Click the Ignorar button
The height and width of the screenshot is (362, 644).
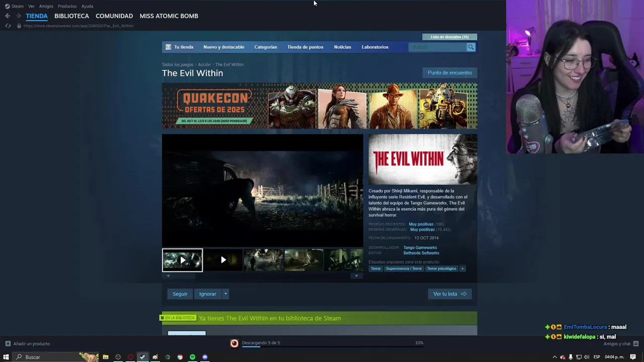[x=207, y=294]
